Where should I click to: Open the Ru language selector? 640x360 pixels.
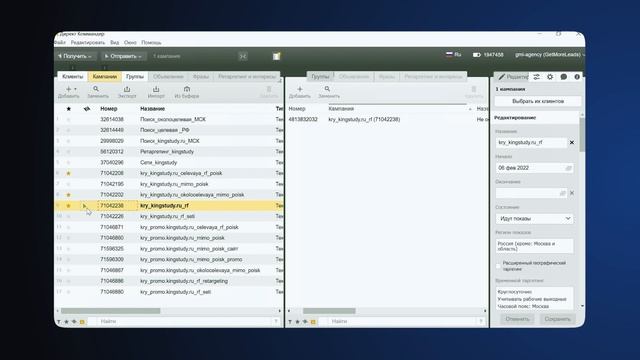[x=453, y=55]
